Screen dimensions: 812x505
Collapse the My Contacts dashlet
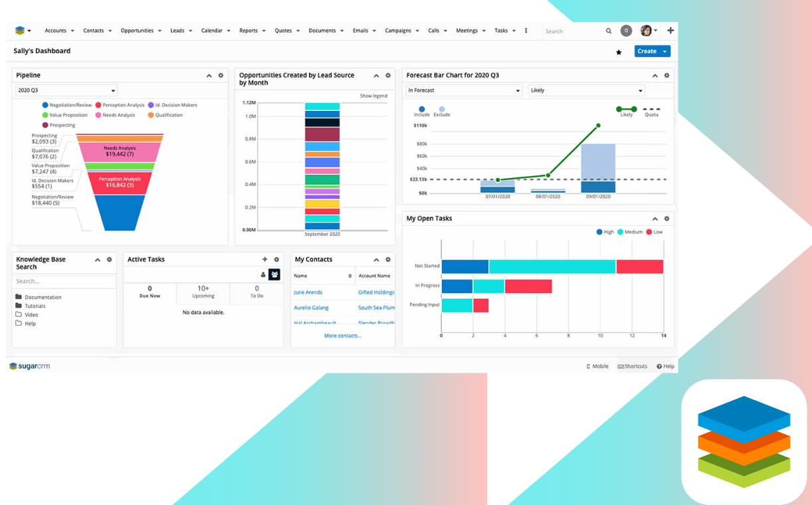(376, 260)
